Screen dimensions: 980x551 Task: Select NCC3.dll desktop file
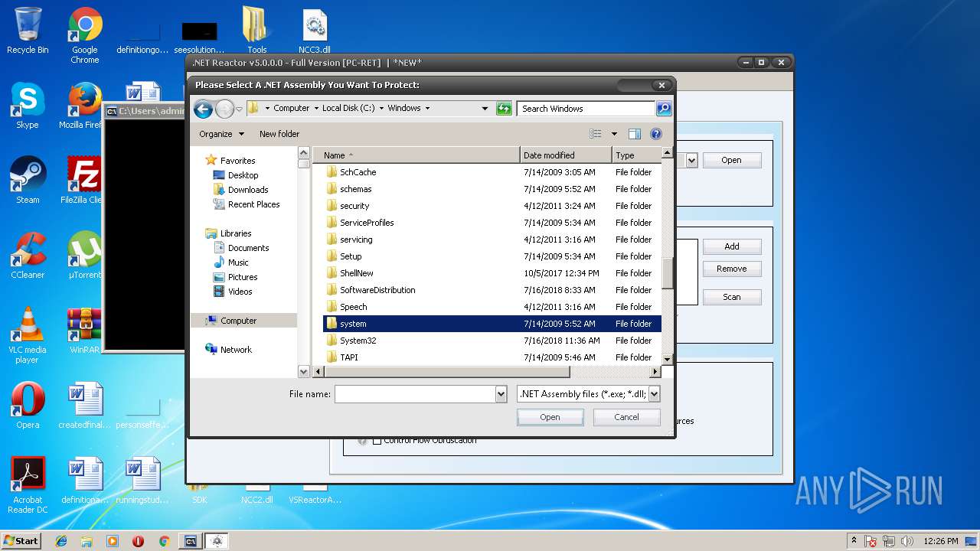point(315,31)
